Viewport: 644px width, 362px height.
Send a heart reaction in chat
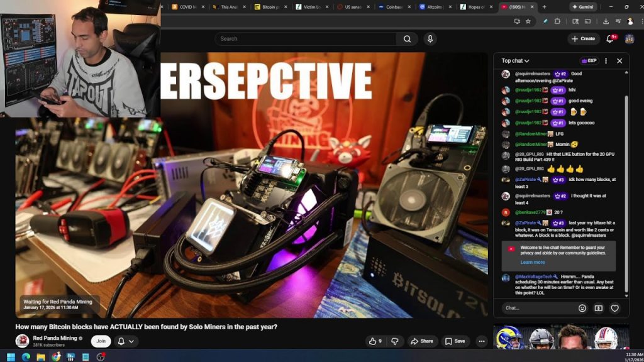tap(614, 308)
